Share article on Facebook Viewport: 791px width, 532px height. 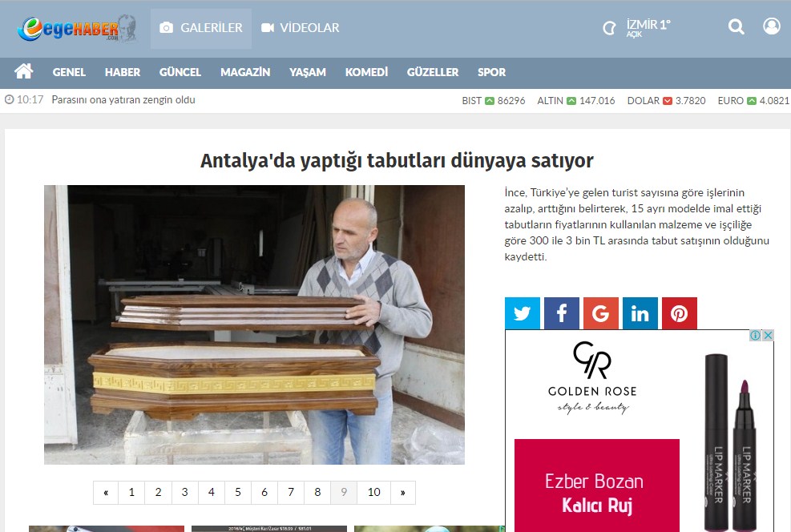click(x=562, y=313)
